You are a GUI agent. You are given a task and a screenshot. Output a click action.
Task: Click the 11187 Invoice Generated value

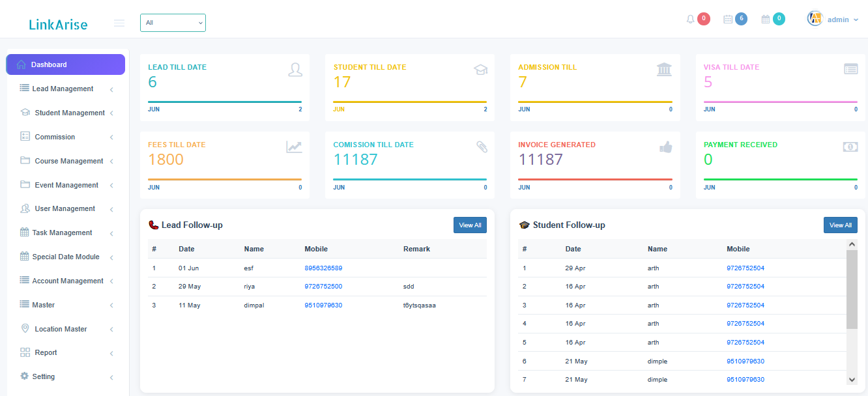[x=540, y=159]
